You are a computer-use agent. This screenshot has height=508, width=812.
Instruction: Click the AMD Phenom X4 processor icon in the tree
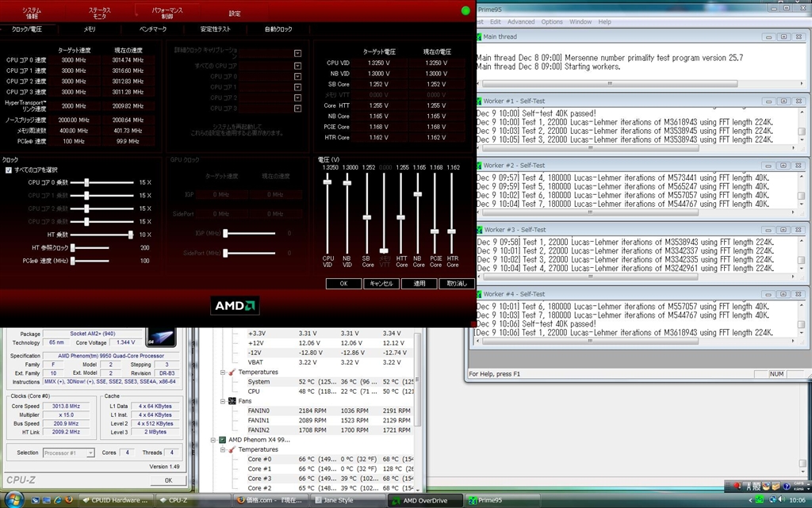tap(223, 439)
